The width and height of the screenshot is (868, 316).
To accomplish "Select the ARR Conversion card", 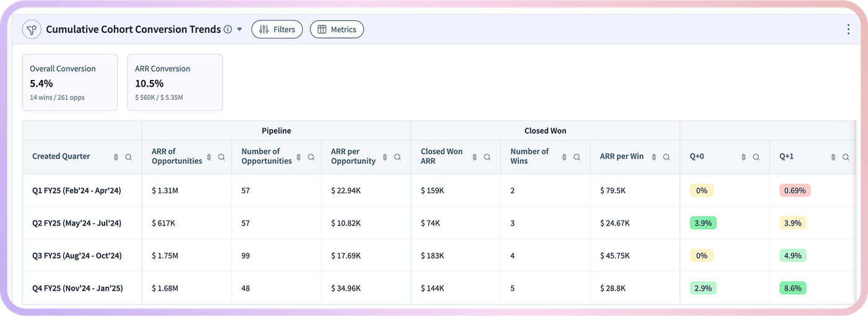I will tap(175, 82).
